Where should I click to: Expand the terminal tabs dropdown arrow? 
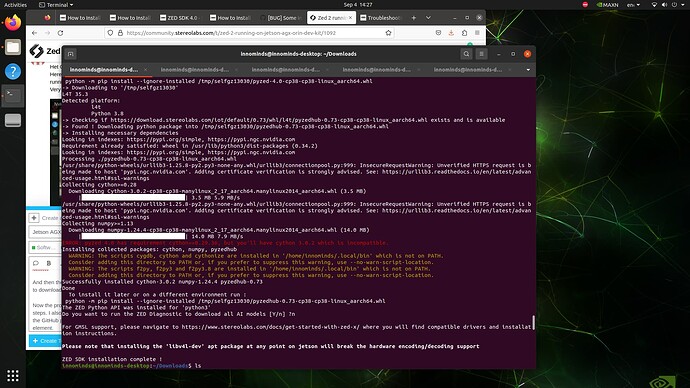click(x=528, y=70)
